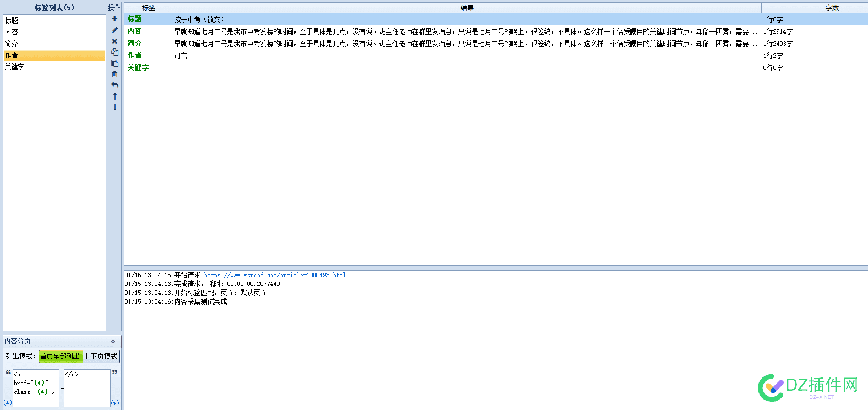The image size is (868, 410).
Task: Click the closing quote icon beside the end-string box
Action: click(x=114, y=372)
